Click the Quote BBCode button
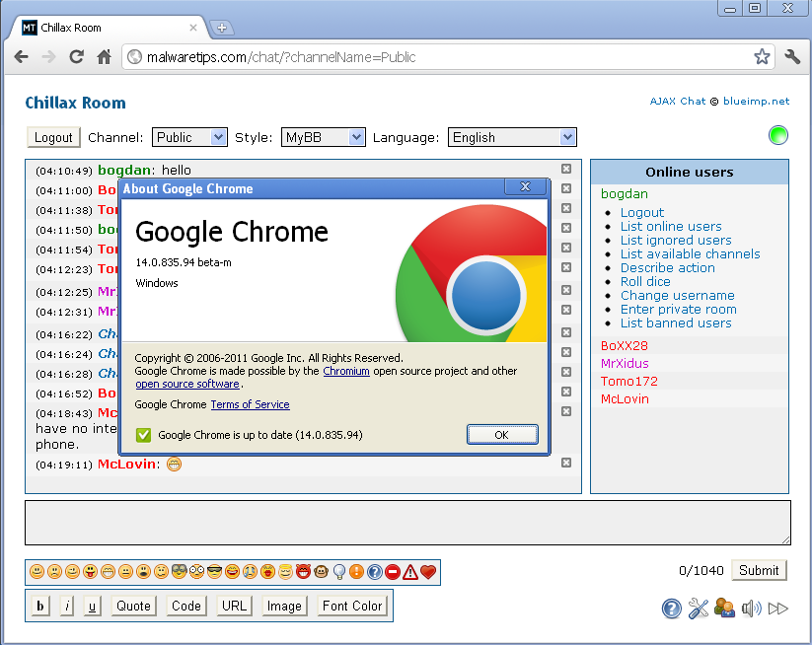The height and width of the screenshot is (645, 812). (x=133, y=606)
